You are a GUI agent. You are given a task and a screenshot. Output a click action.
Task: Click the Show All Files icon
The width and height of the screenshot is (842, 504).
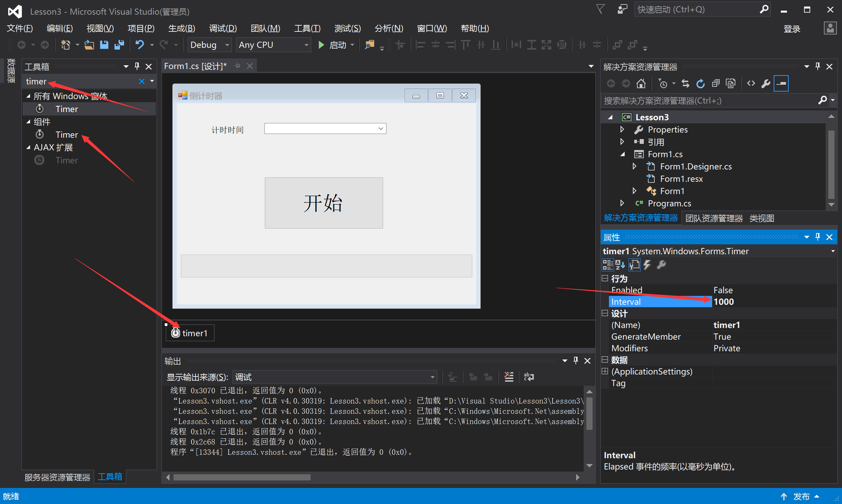pos(731,83)
